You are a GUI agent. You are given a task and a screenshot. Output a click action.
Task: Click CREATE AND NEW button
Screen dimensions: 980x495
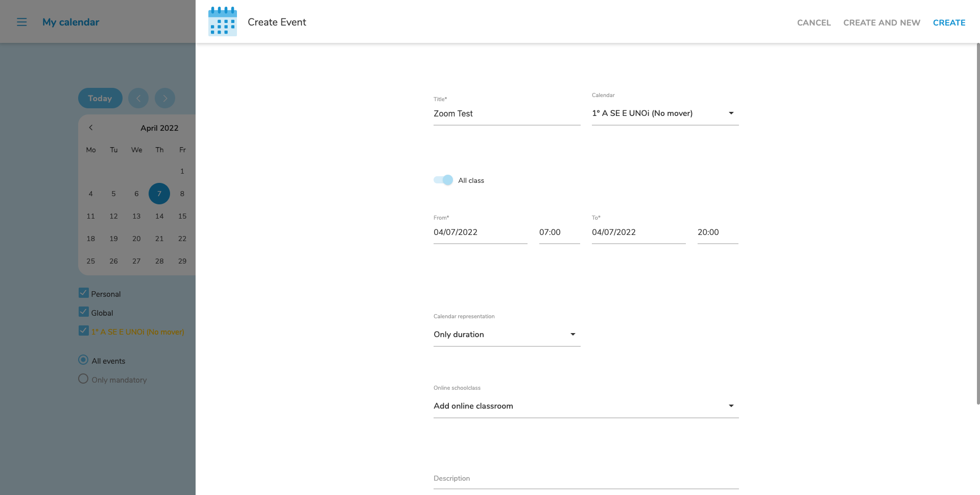tap(881, 22)
